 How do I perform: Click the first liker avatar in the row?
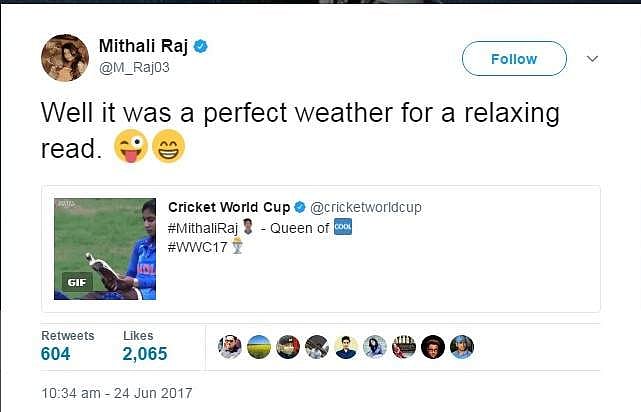click(x=230, y=346)
